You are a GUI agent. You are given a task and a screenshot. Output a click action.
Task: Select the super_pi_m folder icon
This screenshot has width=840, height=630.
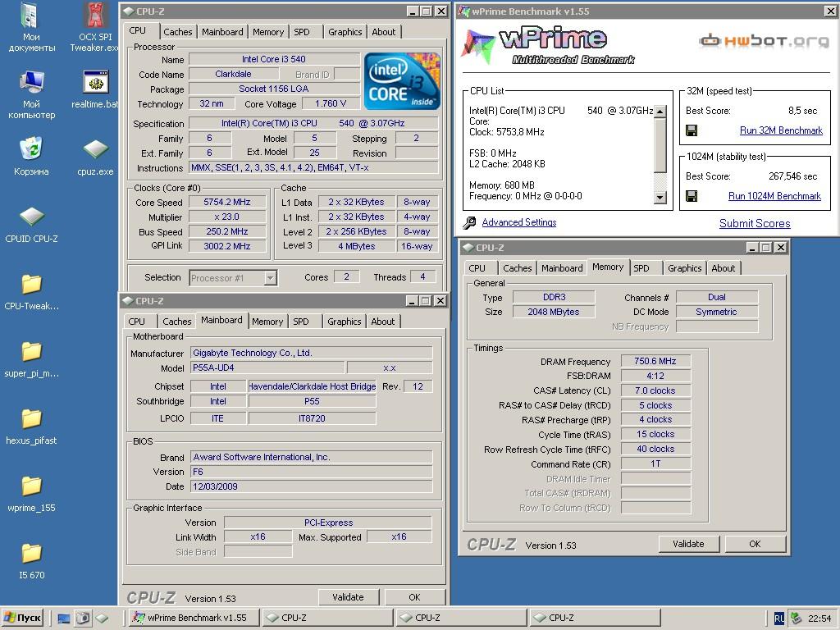click(31, 359)
